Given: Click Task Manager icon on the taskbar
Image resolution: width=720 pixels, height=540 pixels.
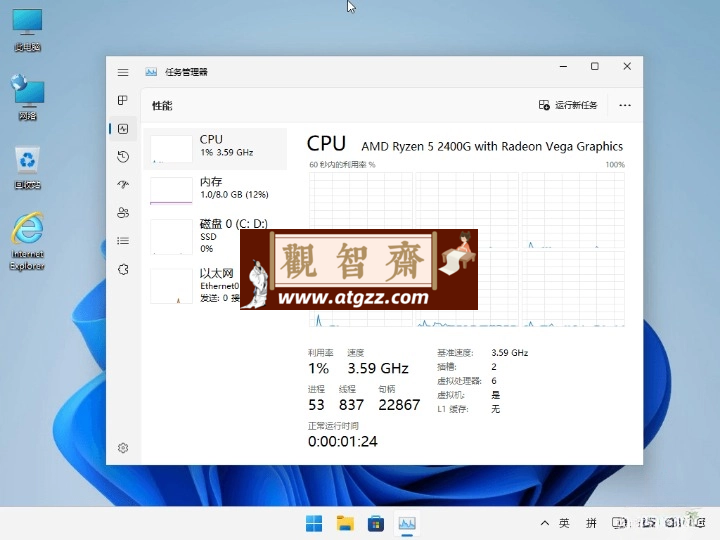Looking at the screenshot, I should tap(407, 523).
